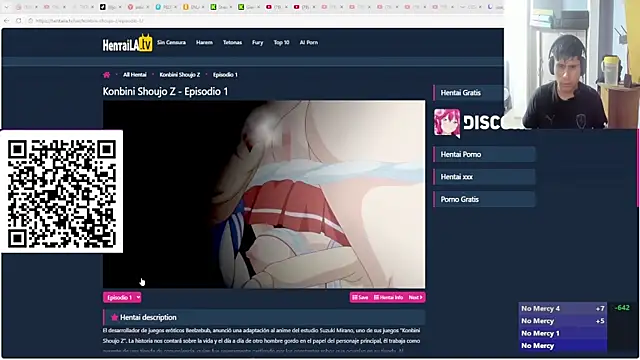Screen dimensions: 640x360
Task: Open Konbini Shoujo Z breadcrumb link
Action: coord(180,75)
